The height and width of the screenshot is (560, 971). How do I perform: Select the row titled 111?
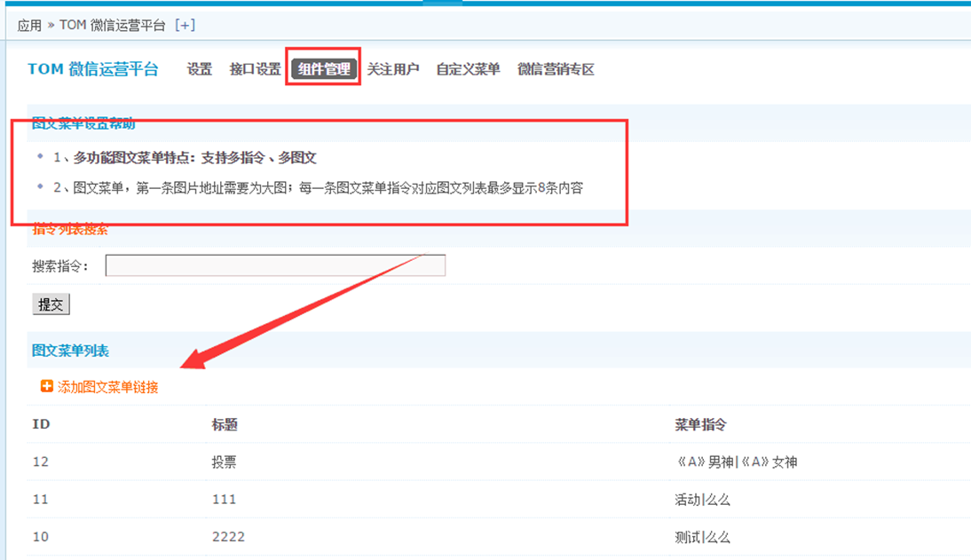pyautogui.click(x=499, y=500)
